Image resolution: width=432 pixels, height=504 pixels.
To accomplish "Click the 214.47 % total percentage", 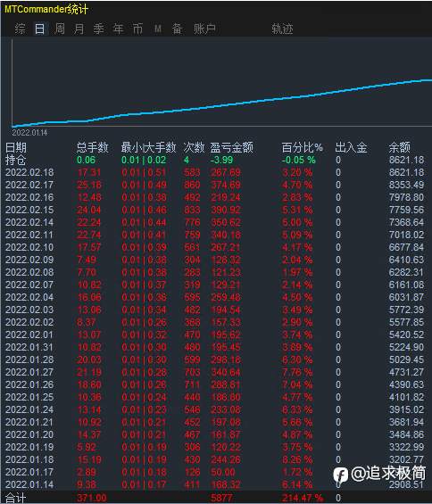I will coord(303,499).
